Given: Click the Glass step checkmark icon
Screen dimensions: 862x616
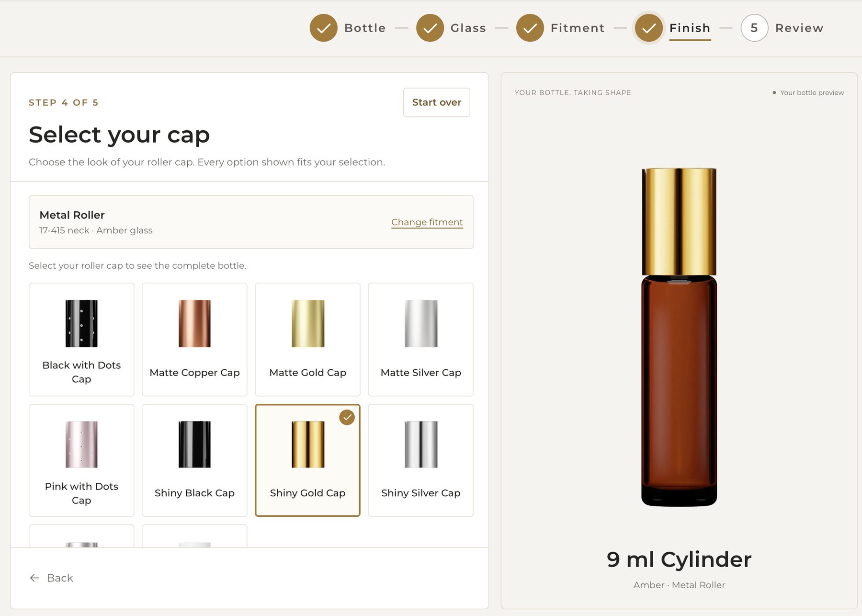Looking at the screenshot, I should 430,28.
